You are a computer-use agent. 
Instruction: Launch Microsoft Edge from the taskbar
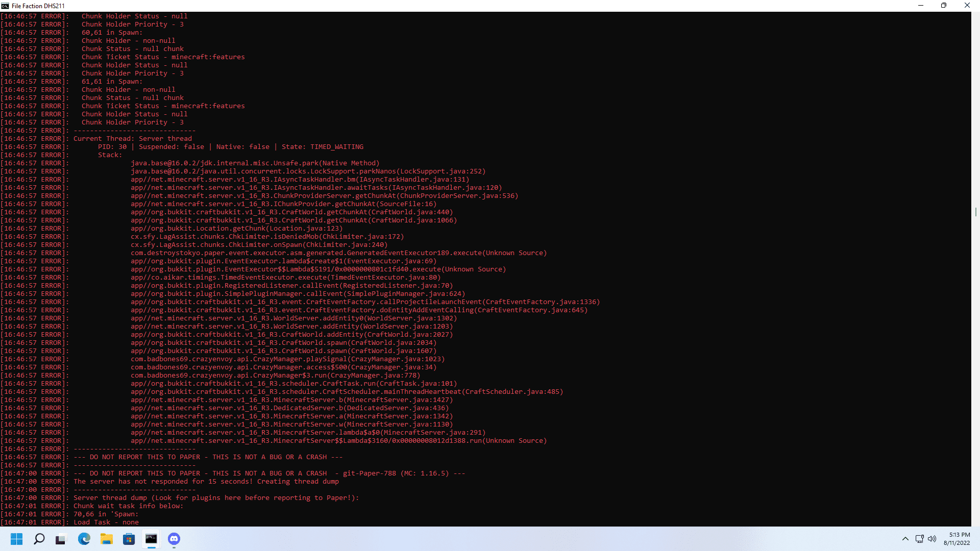[x=84, y=539]
